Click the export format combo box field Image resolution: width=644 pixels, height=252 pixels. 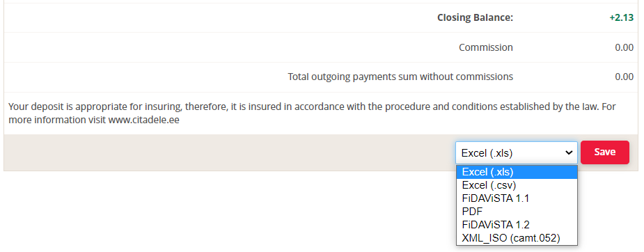pos(517,152)
